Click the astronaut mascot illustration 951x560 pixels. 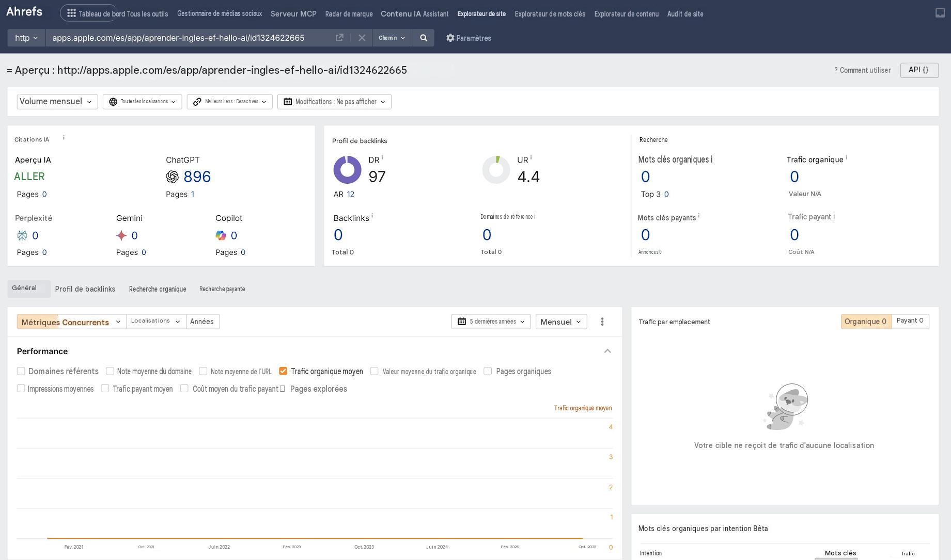pos(785,407)
